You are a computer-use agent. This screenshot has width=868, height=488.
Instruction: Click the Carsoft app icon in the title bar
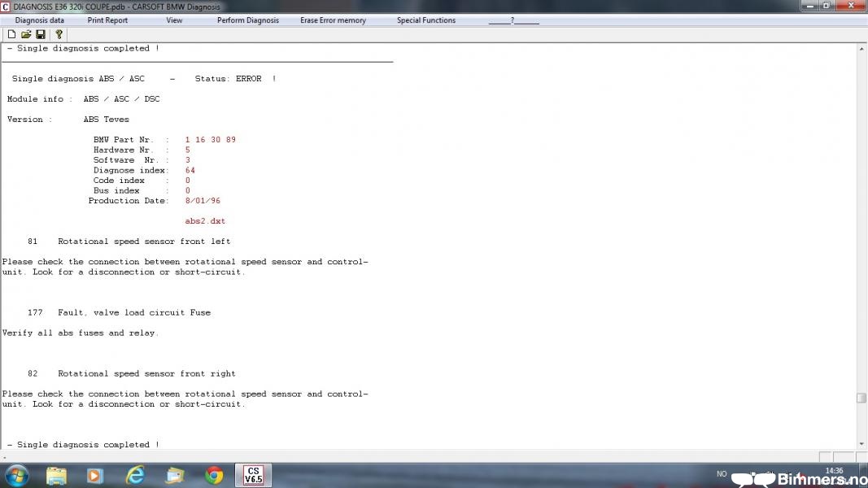pyautogui.click(x=6, y=7)
